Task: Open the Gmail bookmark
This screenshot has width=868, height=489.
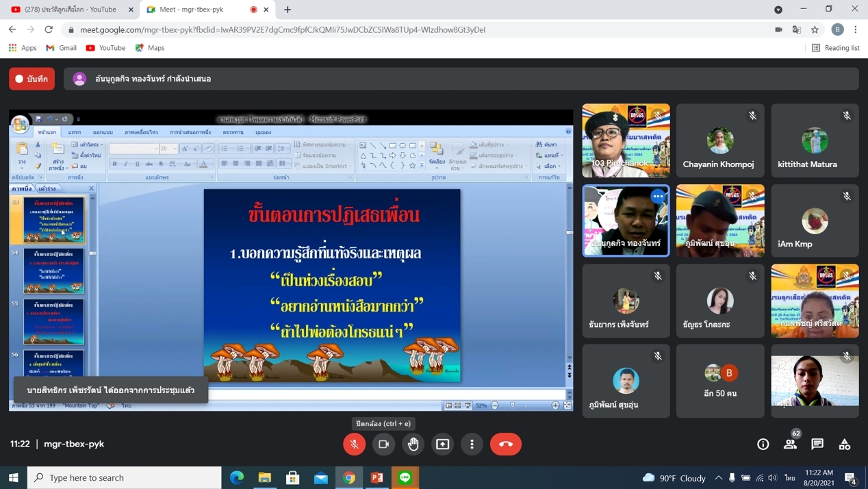Action: (61, 48)
